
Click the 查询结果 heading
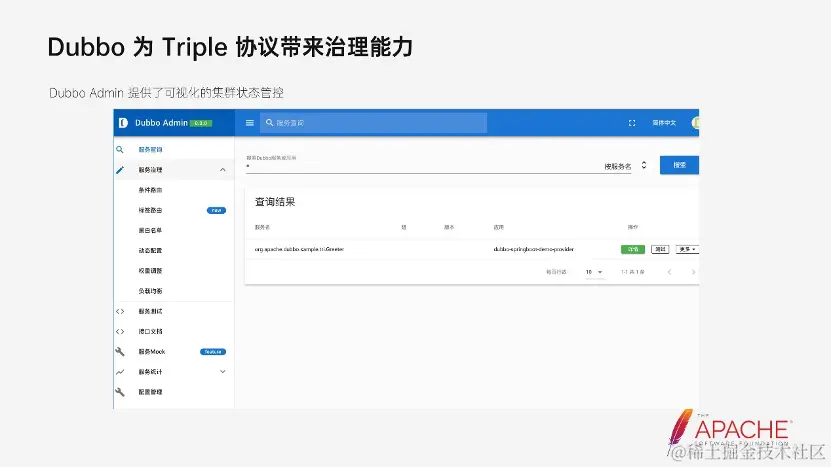pos(275,202)
